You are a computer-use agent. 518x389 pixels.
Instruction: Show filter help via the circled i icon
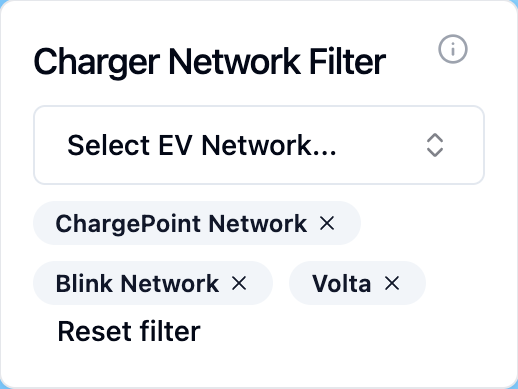453,49
